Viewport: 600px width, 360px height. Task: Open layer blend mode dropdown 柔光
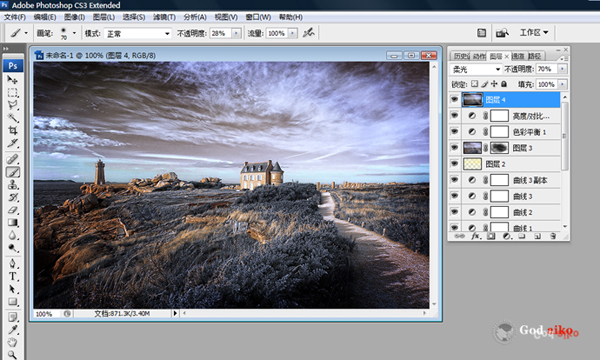(x=476, y=69)
